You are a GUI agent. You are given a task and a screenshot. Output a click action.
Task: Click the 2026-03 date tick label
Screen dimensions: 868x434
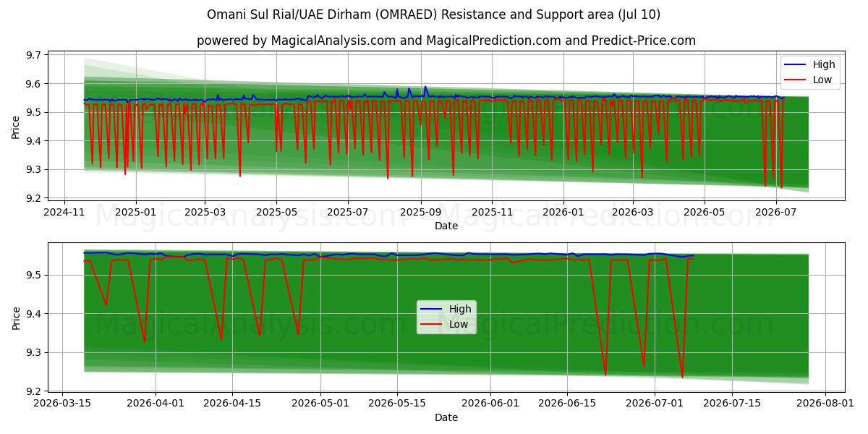pos(633,212)
